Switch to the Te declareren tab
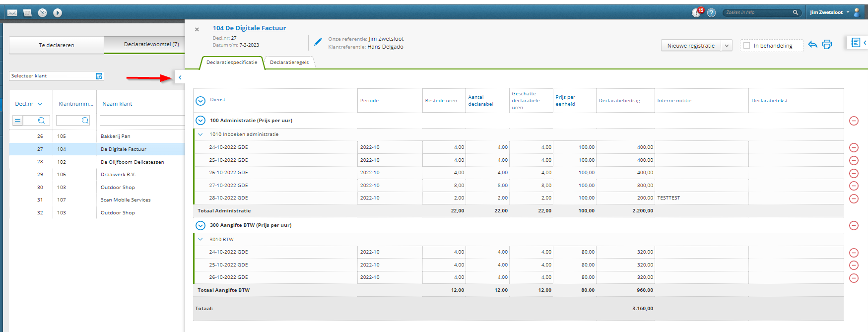 57,45
